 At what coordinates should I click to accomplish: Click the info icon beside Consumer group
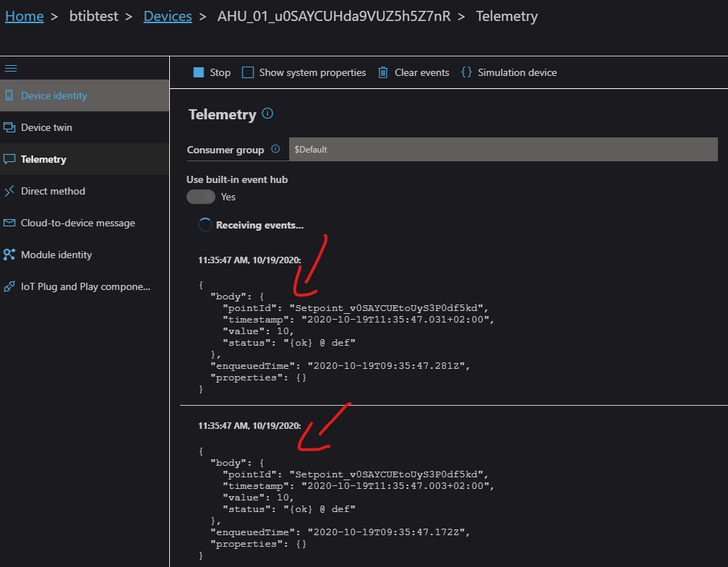coord(275,150)
